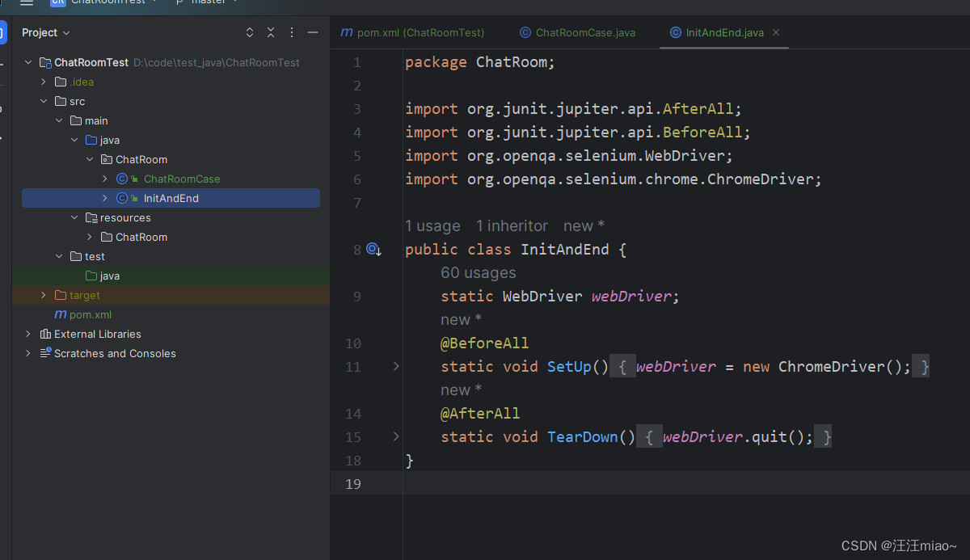Click the src folder icon
The height and width of the screenshot is (560, 970).
61,101
